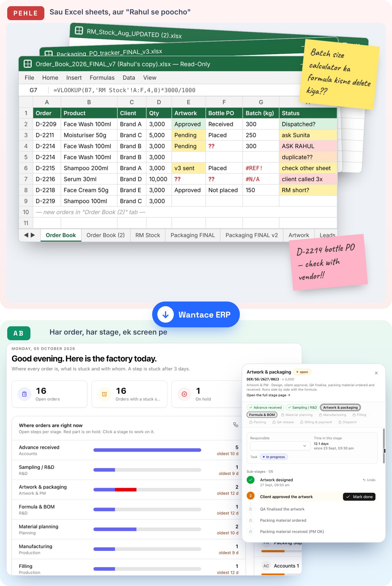This screenshot has height=586, width=392.
Task: Select the Sampling / R&D stage chip
Action: (x=302, y=408)
